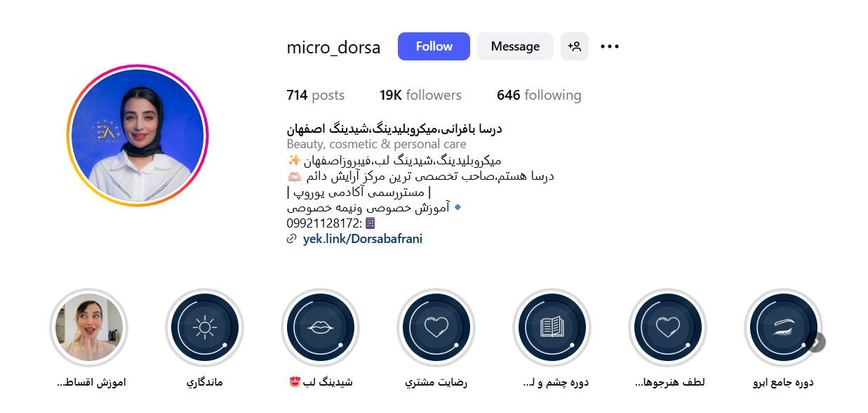868x413 pixels.
Task: Click the link icon beside yek.link
Action: point(292,239)
